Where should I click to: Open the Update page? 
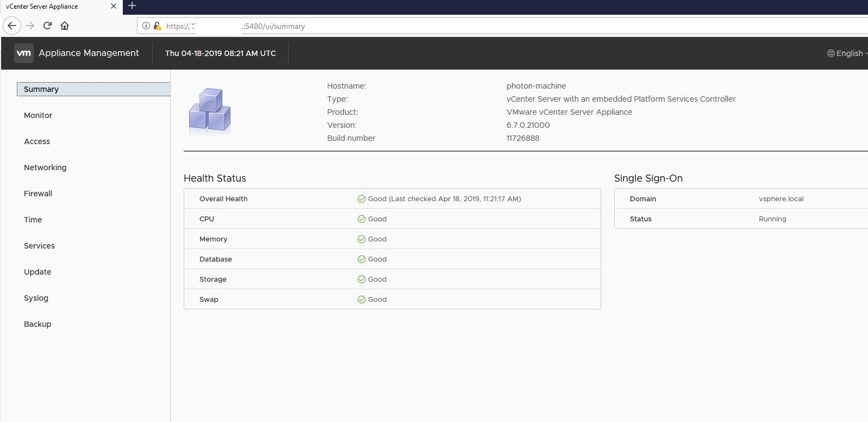(38, 272)
